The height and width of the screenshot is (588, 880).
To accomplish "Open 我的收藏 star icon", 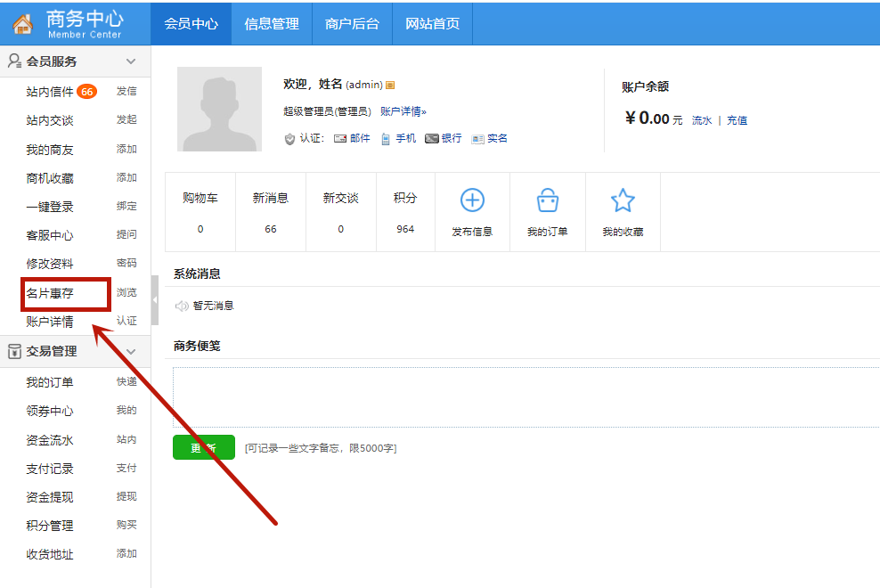I will (623, 200).
